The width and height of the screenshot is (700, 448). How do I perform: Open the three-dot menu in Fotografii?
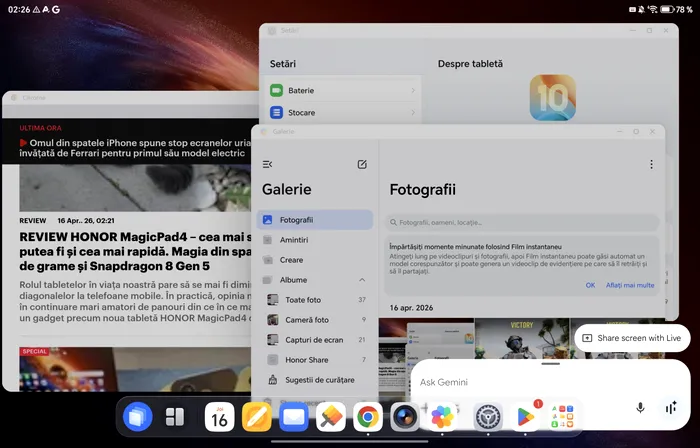[x=651, y=165]
